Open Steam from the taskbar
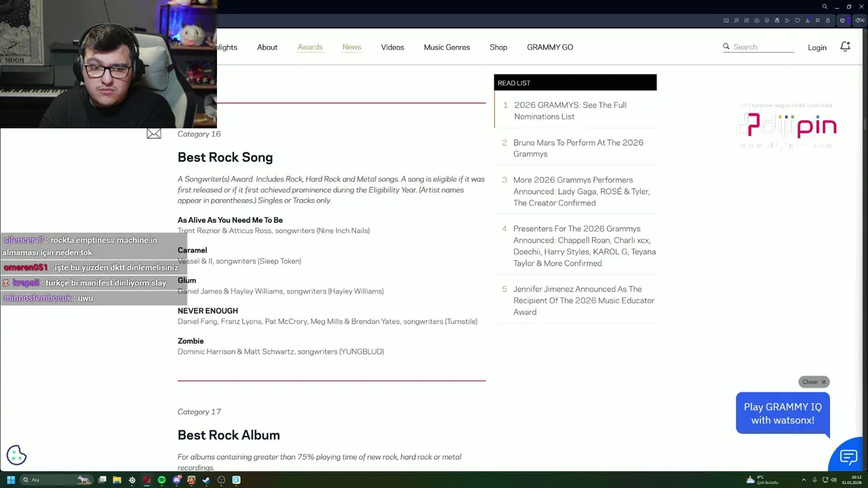The image size is (868, 488). [206, 480]
